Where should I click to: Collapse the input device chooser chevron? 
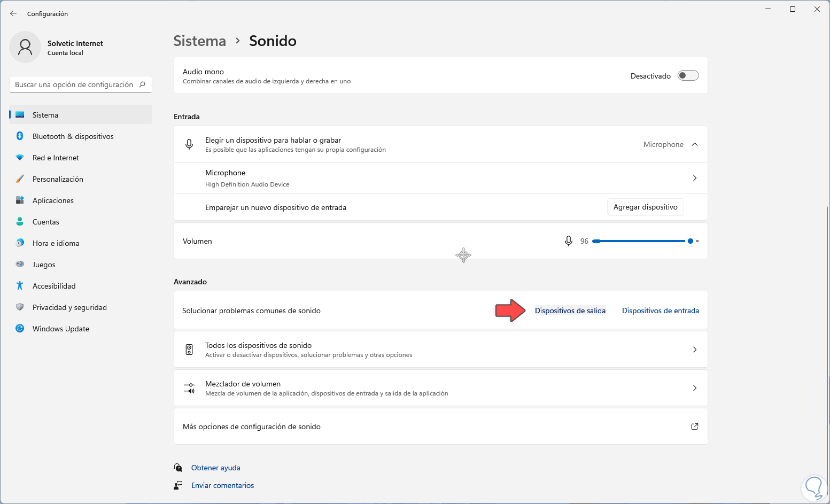695,144
